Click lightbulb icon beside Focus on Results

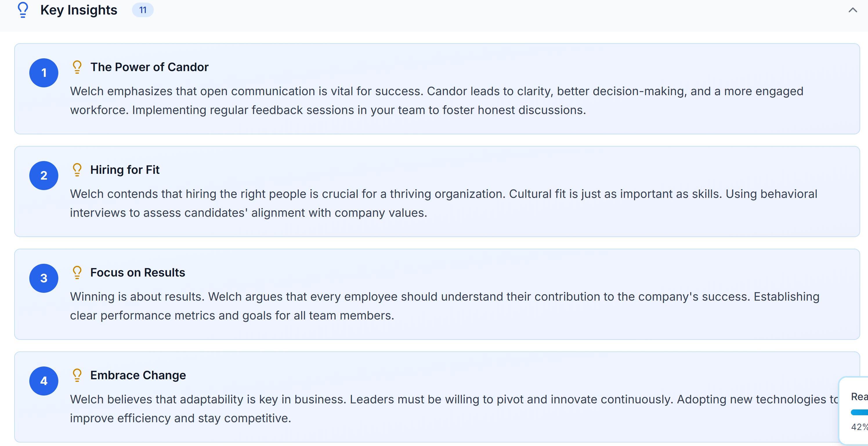coord(77,272)
